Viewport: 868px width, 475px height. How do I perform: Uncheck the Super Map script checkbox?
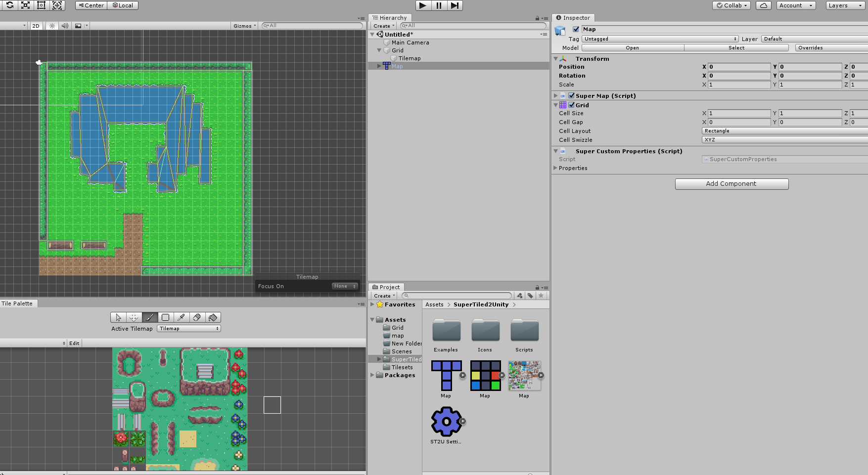[572, 95]
